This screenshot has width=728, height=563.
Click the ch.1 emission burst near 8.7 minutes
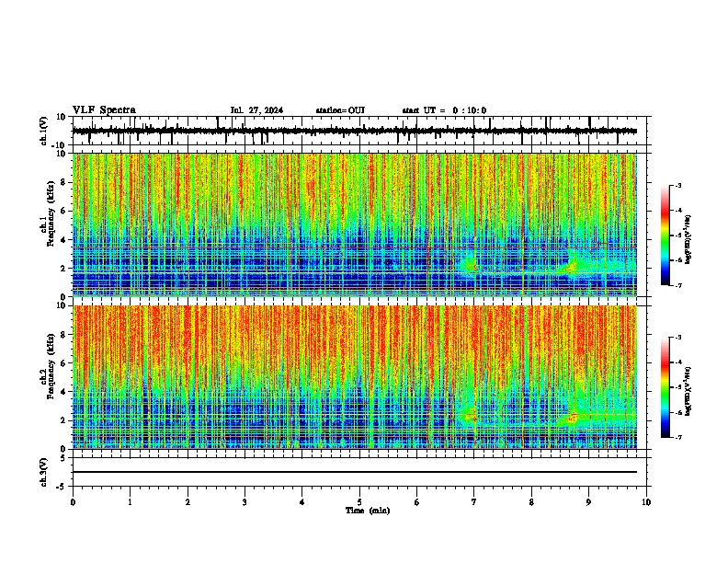pyautogui.click(x=572, y=266)
